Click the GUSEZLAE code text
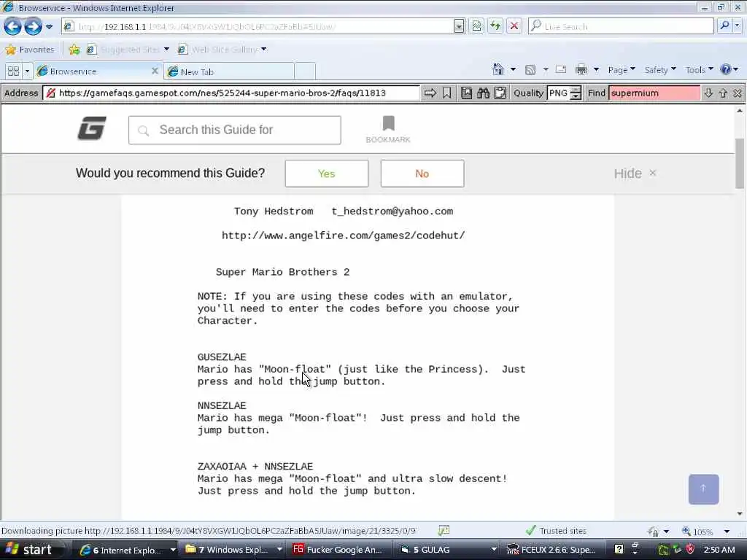Screen dimensions: 747x560 pos(222,357)
